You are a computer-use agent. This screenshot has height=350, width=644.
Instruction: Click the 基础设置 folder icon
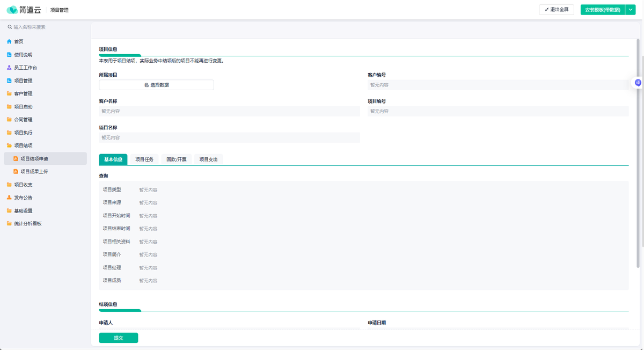click(x=9, y=210)
